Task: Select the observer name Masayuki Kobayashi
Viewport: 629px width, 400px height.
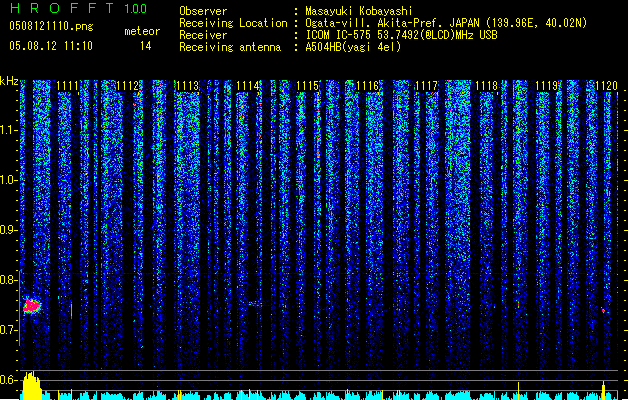Action: 359,11
